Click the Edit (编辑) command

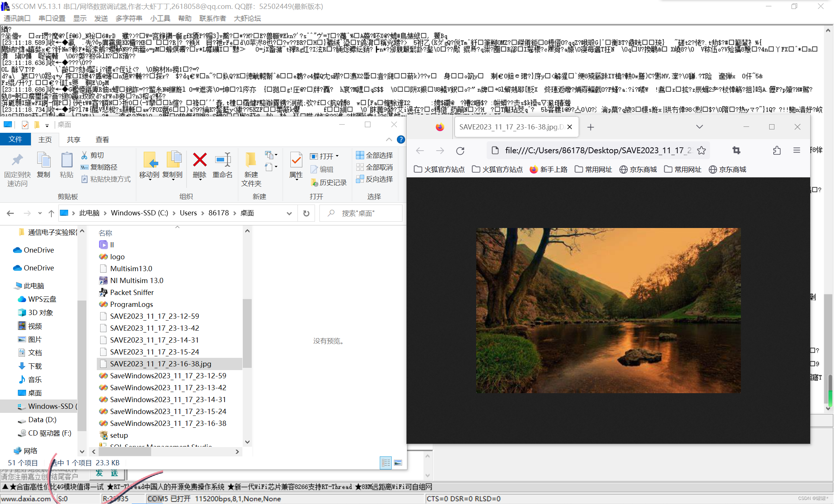point(322,169)
